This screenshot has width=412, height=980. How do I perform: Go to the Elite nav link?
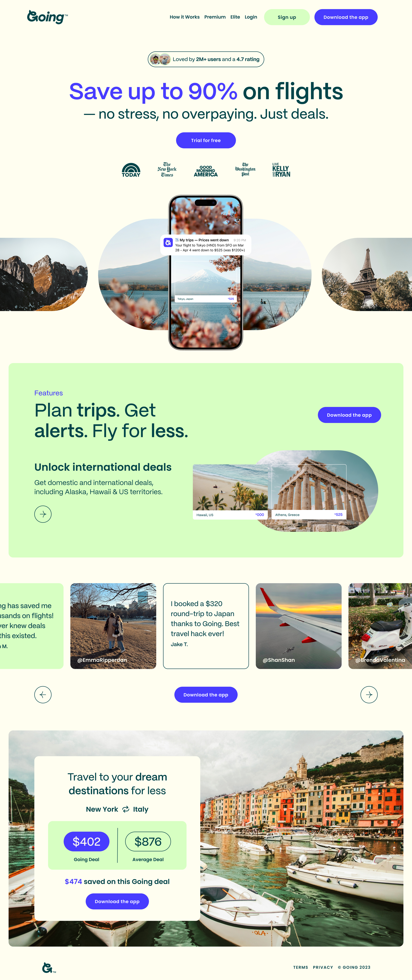(235, 17)
